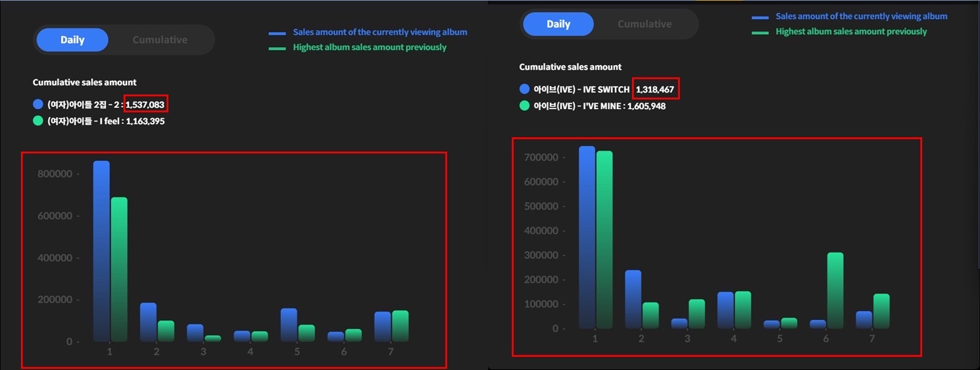Click blue legend line in left chart legend
Image resolution: width=980 pixels, height=370 pixels.
tap(277, 33)
